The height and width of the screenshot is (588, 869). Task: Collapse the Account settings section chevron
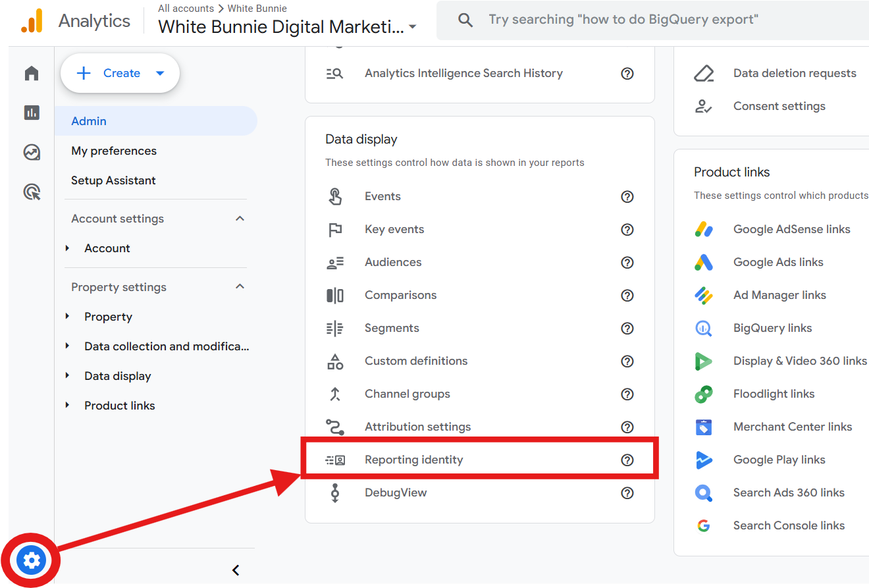[x=240, y=219]
